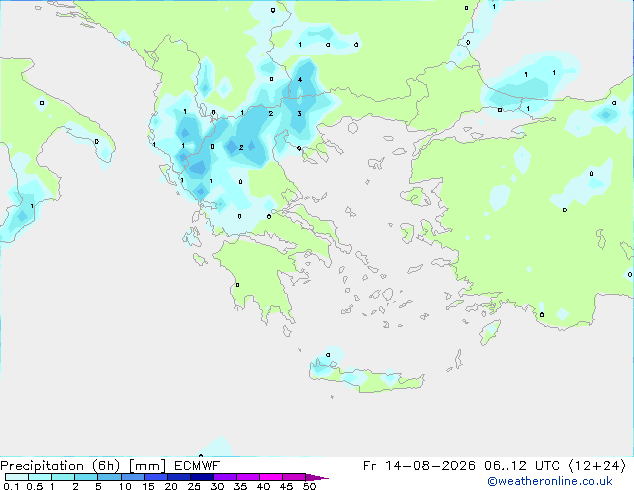Select the 35–40 mm violet legend swatch
Screen dimensions: 634x490
click(248, 477)
